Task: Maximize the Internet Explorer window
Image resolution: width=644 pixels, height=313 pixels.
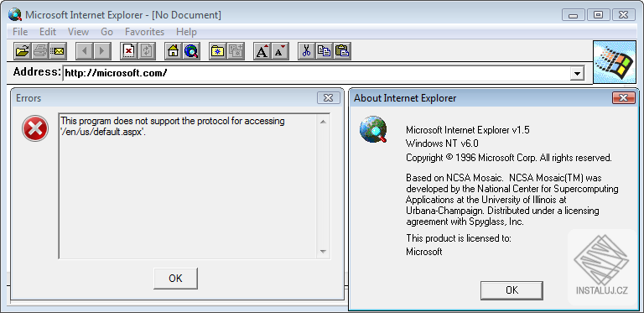Action: coord(599,15)
